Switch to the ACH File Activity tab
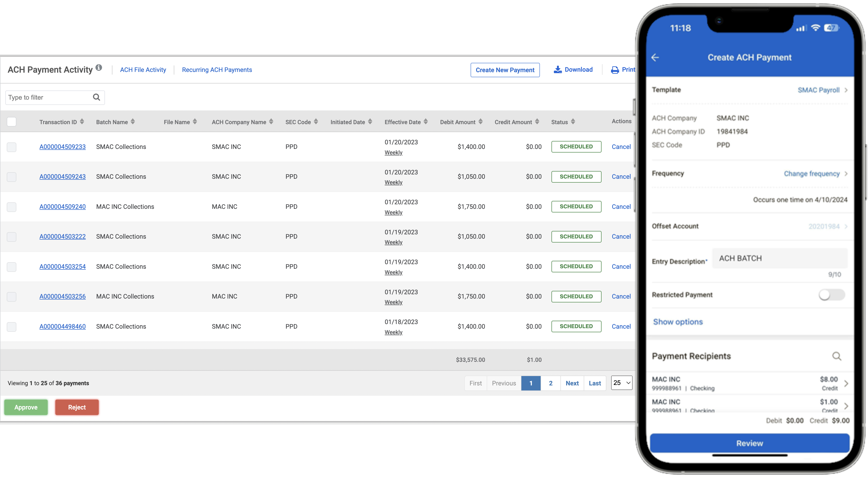The width and height of the screenshot is (868, 479). coord(143,70)
